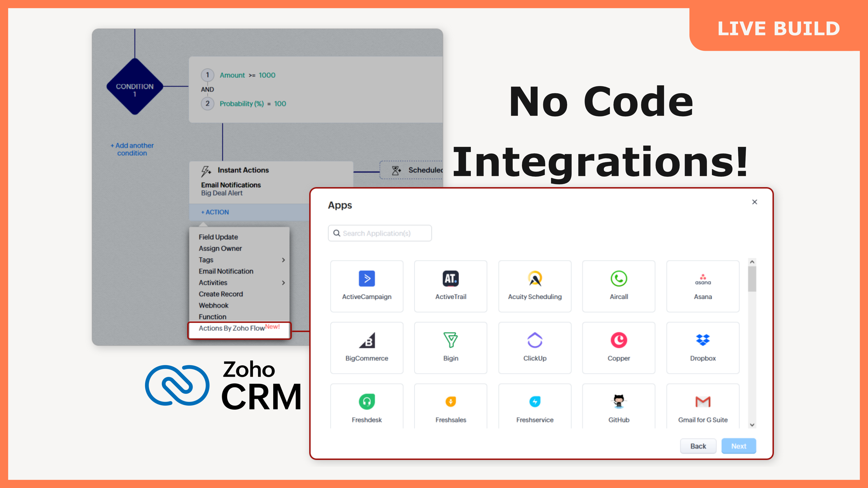Select the BigCommerce app icon
The width and height of the screenshot is (868, 488).
click(x=367, y=340)
